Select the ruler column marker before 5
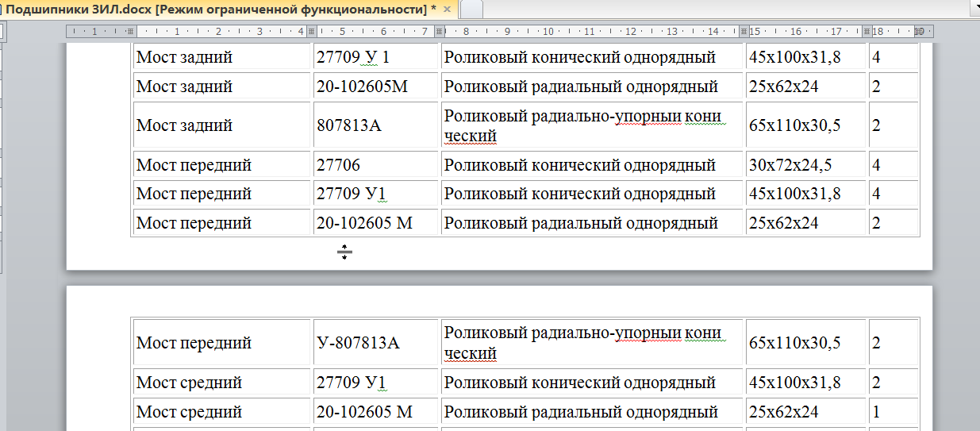The height and width of the screenshot is (431, 980). coord(312,32)
